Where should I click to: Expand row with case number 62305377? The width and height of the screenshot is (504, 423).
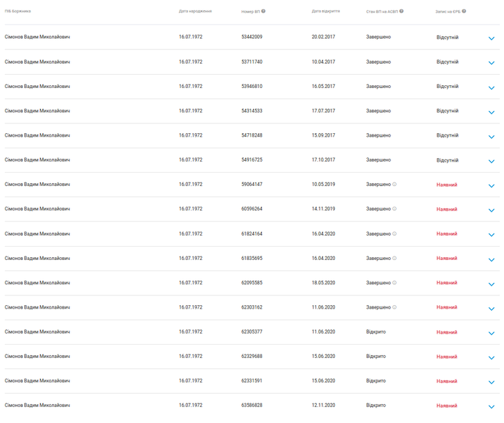(x=492, y=334)
